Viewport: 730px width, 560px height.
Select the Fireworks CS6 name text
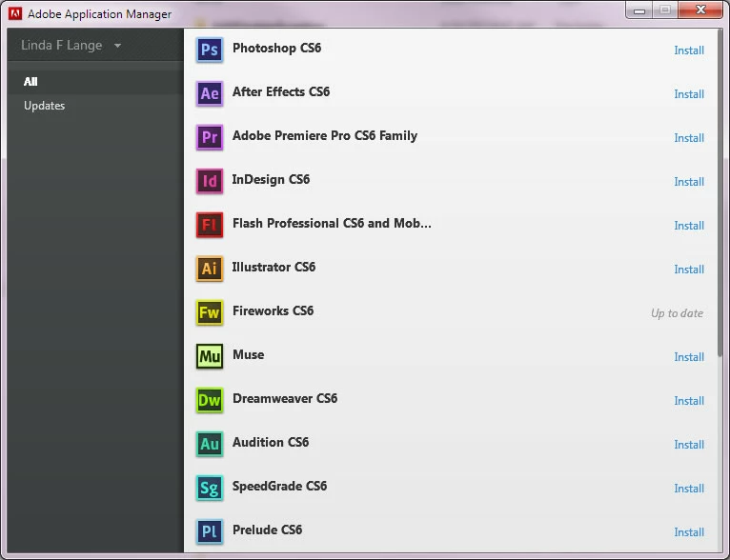click(x=273, y=310)
